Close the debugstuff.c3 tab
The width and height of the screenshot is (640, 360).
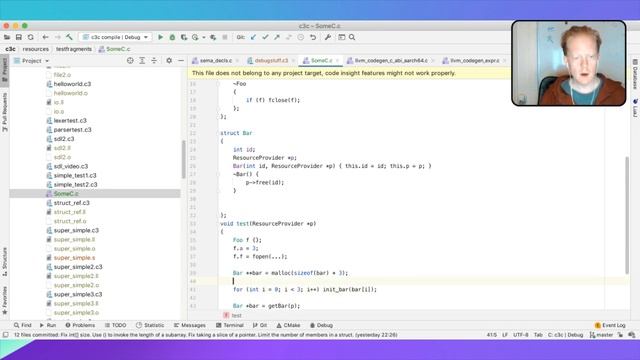pos(293,61)
